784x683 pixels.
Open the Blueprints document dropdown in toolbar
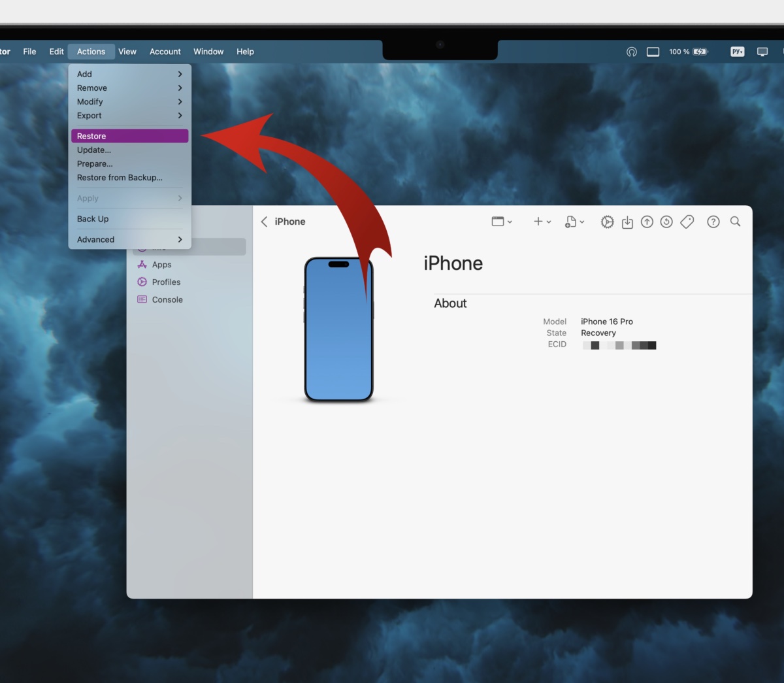(574, 222)
